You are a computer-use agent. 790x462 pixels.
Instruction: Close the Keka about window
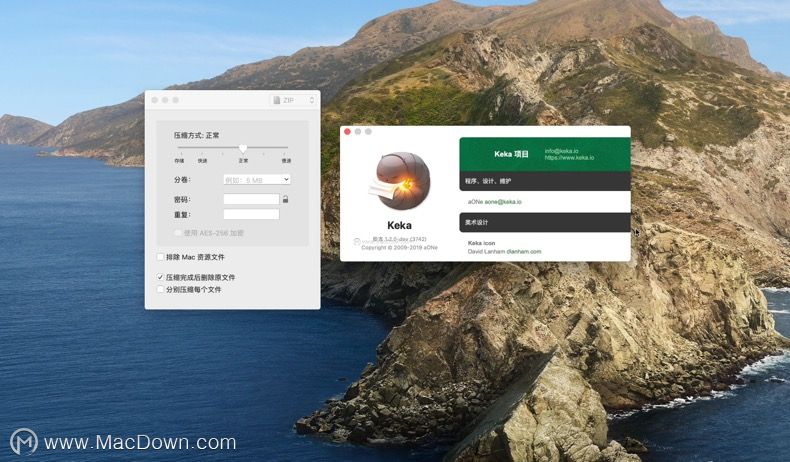click(x=347, y=131)
